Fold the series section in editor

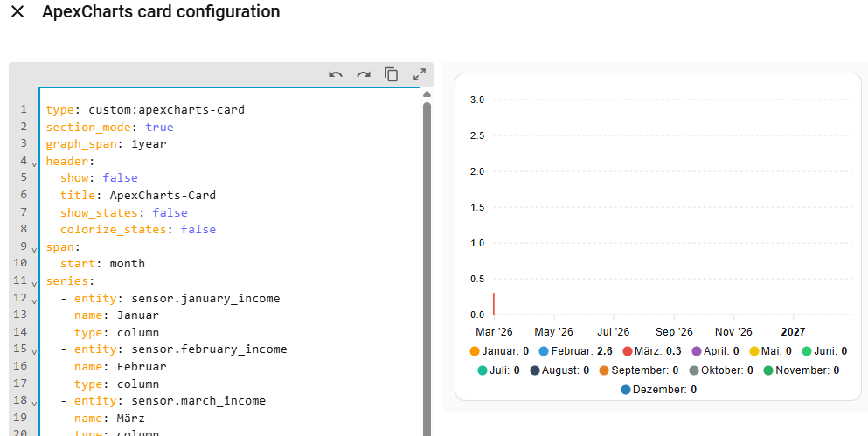[x=34, y=282]
